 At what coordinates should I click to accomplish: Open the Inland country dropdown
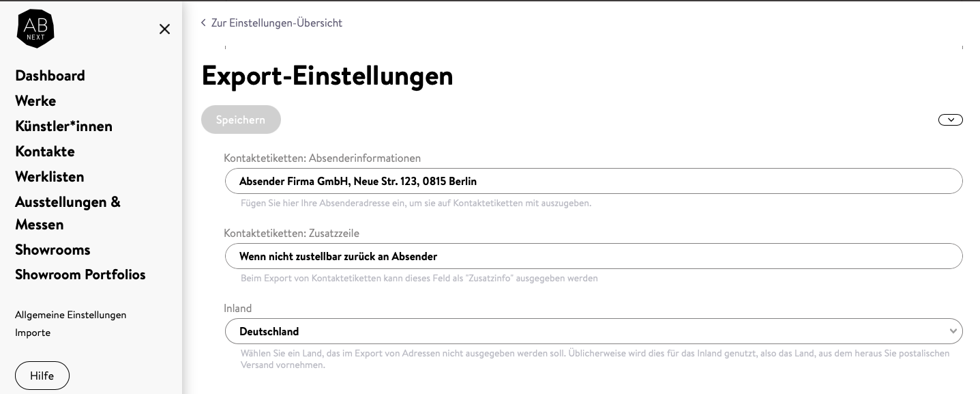pos(593,331)
